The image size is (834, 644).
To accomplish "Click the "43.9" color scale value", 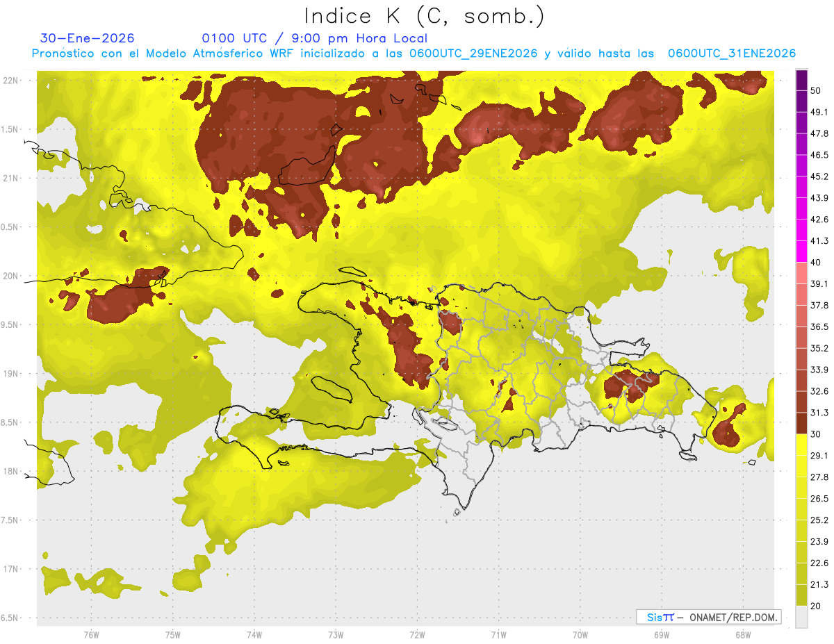I will tap(819, 198).
